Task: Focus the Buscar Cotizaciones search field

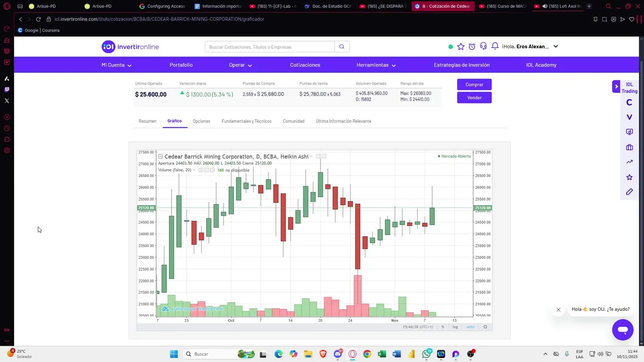Action: point(270,47)
